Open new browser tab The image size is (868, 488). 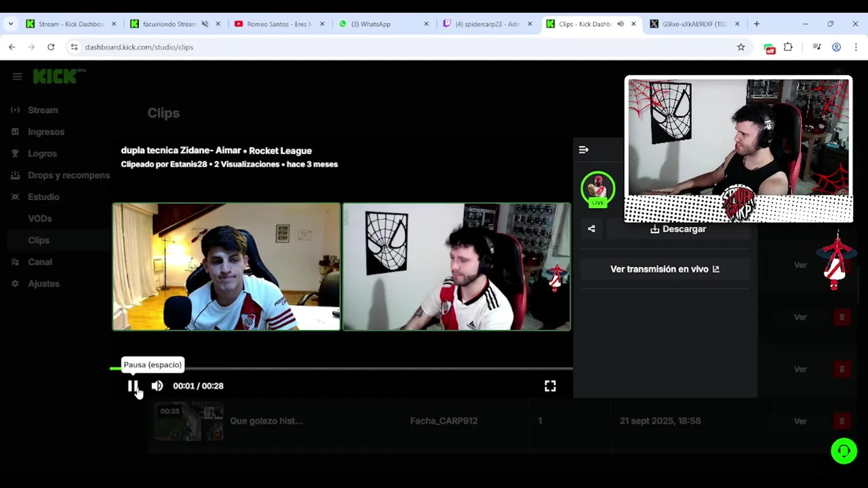click(x=757, y=24)
